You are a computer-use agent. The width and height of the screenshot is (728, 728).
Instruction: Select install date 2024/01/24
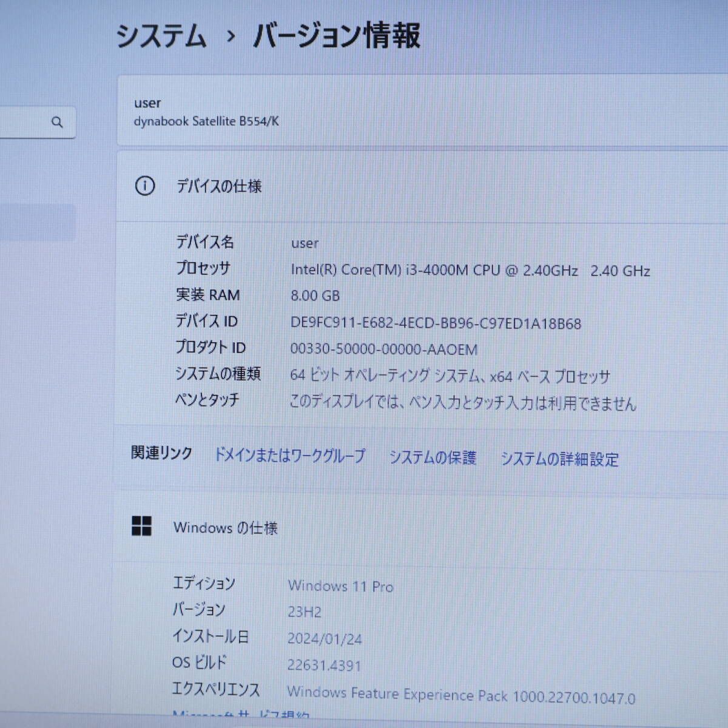click(x=325, y=639)
